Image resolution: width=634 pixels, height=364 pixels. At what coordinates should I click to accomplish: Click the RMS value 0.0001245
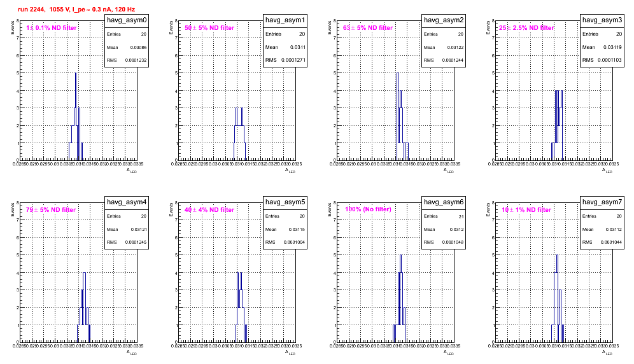136,242
